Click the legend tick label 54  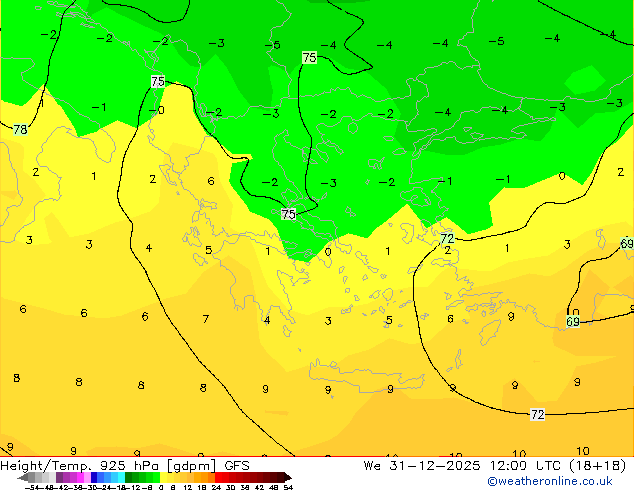[x=288, y=487]
